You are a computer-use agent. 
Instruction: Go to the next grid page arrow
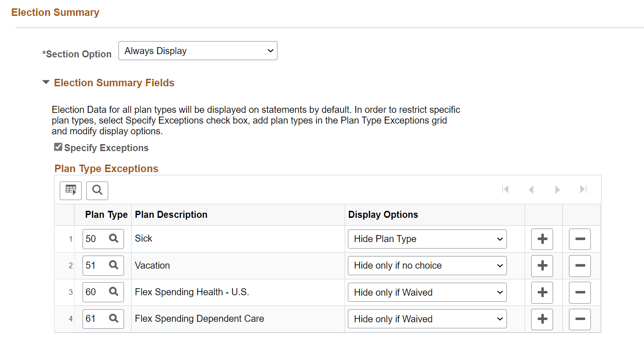click(x=557, y=190)
